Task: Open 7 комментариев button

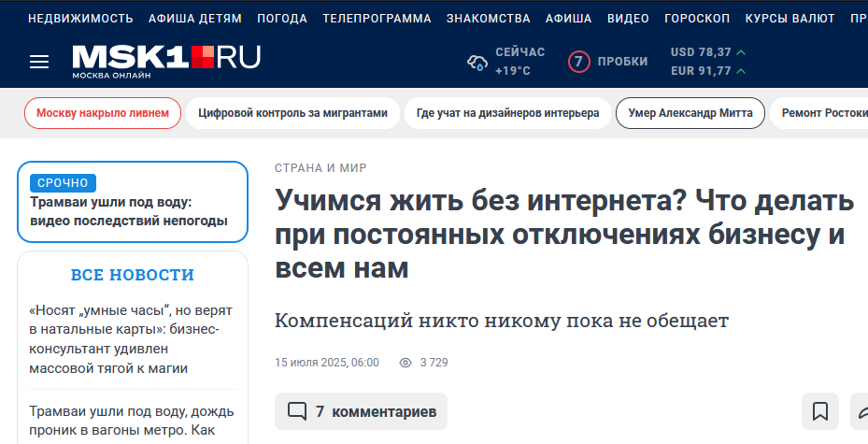Action: coord(361,411)
